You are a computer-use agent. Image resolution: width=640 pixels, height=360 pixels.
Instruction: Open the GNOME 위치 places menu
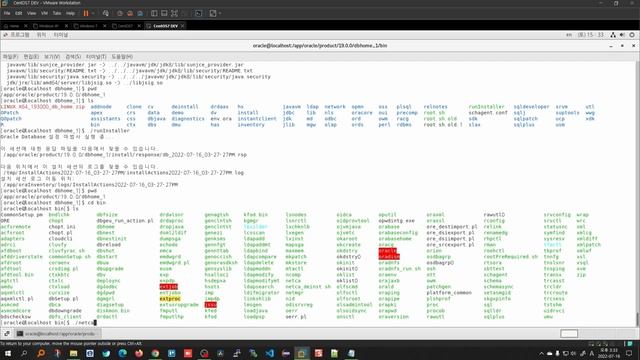41,35
